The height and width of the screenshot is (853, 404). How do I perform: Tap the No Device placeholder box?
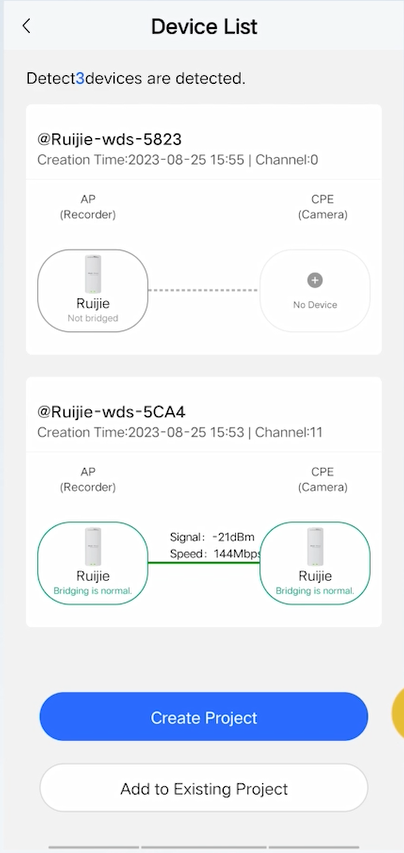coord(315,290)
